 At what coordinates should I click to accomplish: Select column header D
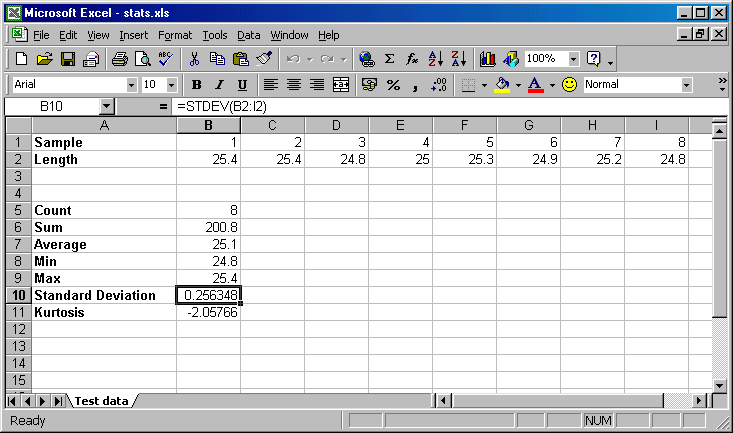pos(336,125)
